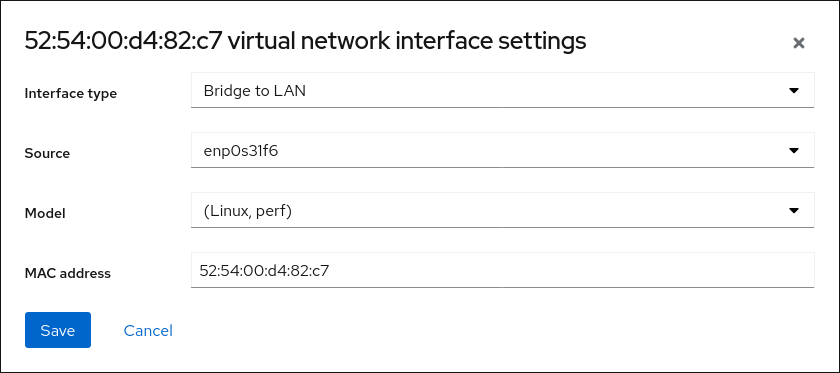
Task: Click the caret arrow beside (Linux, perf)
Action: [794, 211]
